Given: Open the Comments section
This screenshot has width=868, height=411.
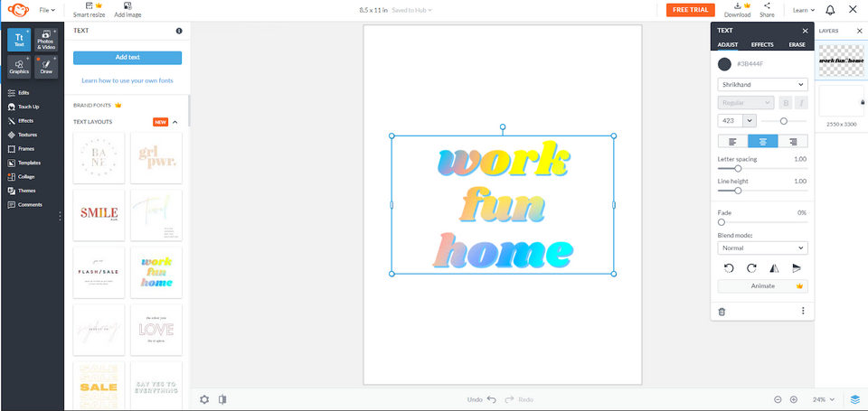Looking at the screenshot, I should [25, 205].
